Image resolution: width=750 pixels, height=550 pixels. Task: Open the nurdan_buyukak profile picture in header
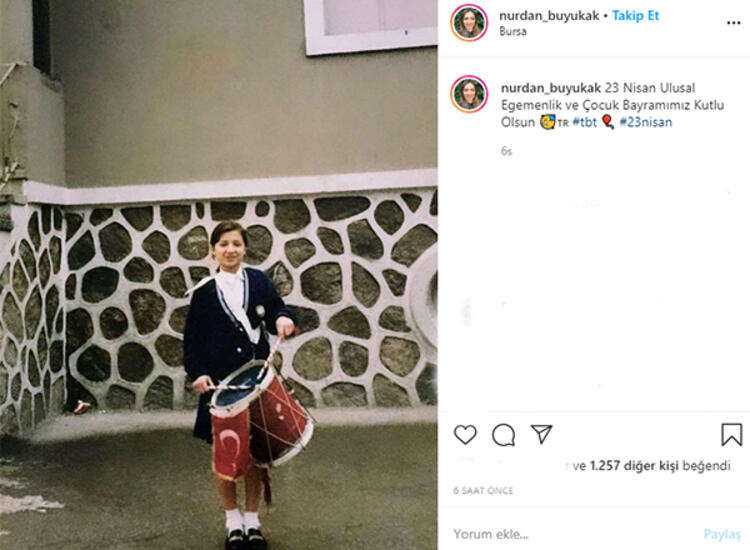click(469, 22)
